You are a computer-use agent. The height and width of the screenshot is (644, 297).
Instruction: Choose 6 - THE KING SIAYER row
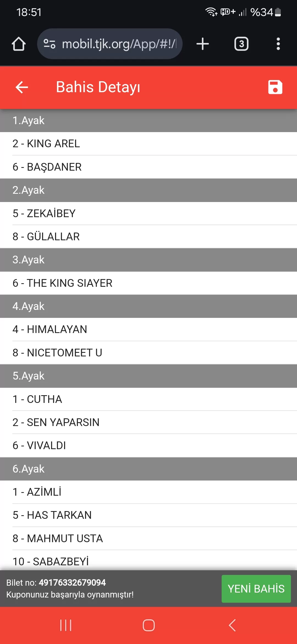coord(148,283)
